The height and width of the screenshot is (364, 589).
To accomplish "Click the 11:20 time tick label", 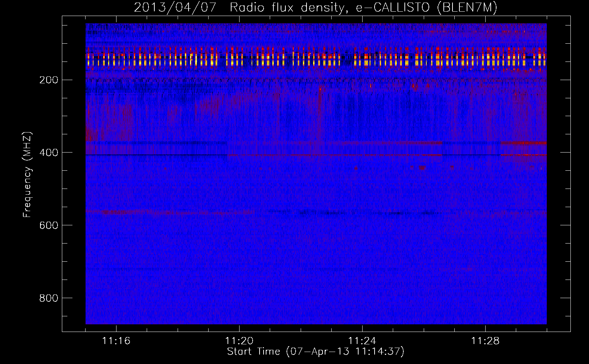I will (239, 341).
